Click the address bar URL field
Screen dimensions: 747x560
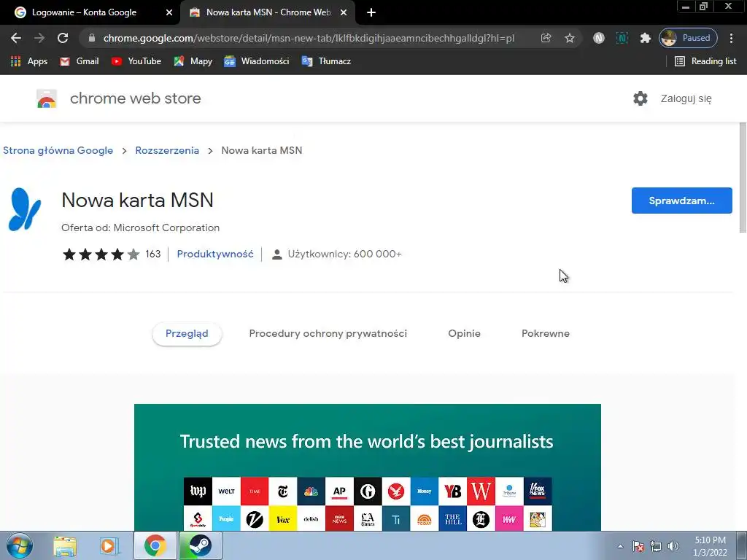309,38
